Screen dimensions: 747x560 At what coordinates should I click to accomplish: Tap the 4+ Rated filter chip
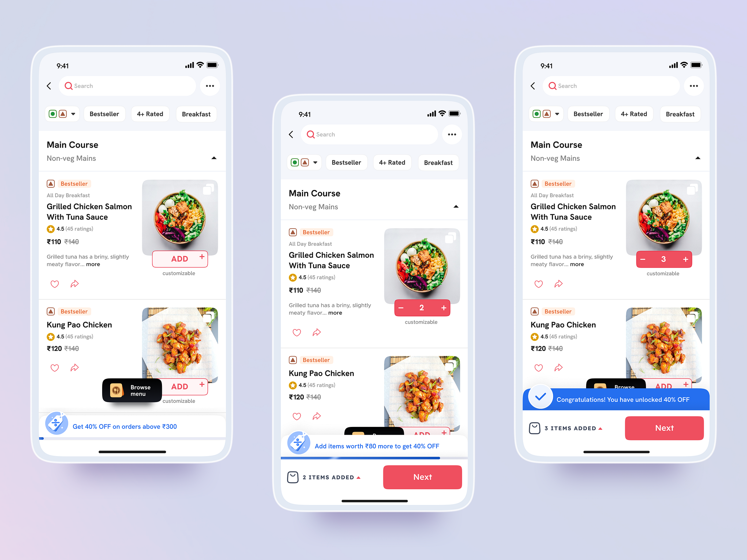[149, 114]
